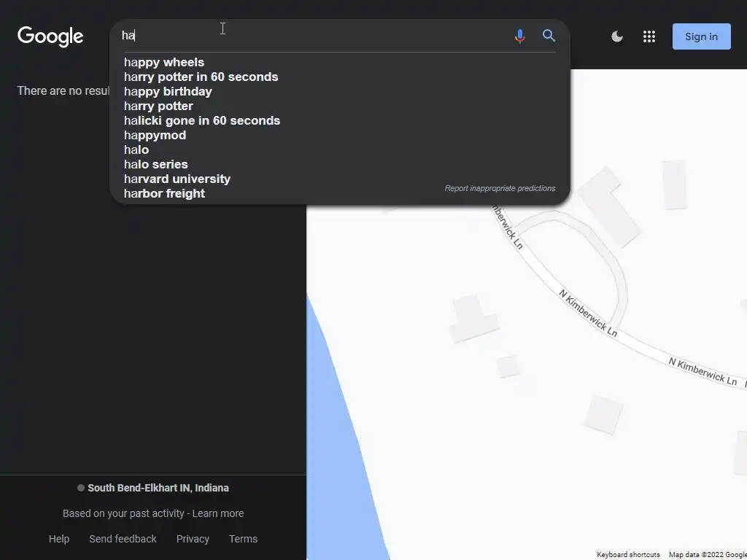The width and height of the screenshot is (747, 560).
Task: Open the Privacy link
Action: pyautogui.click(x=193, y=539)
